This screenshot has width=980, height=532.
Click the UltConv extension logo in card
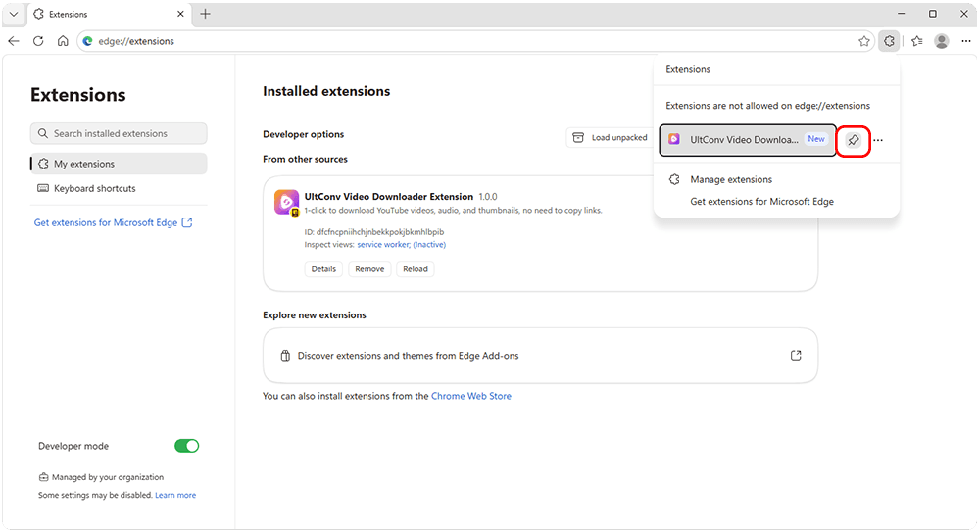click(x=287, y=203)
